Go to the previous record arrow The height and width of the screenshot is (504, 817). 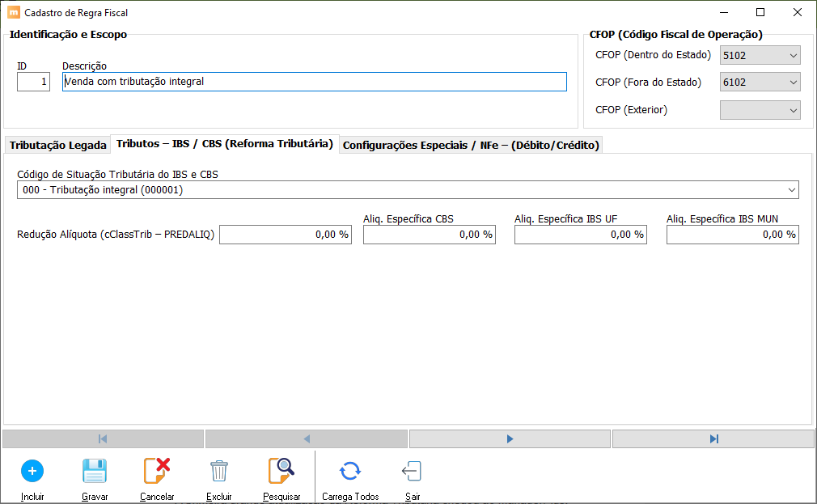[307, 438]
